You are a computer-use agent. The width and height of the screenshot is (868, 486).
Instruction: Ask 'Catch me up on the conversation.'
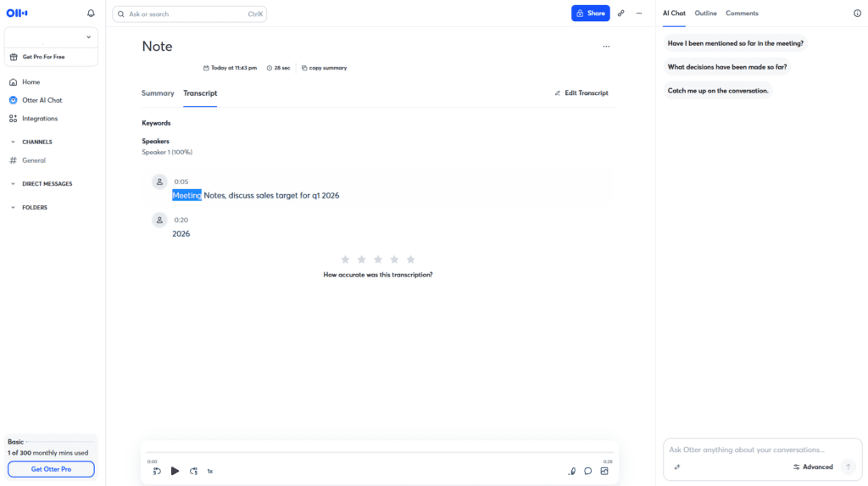718,91
